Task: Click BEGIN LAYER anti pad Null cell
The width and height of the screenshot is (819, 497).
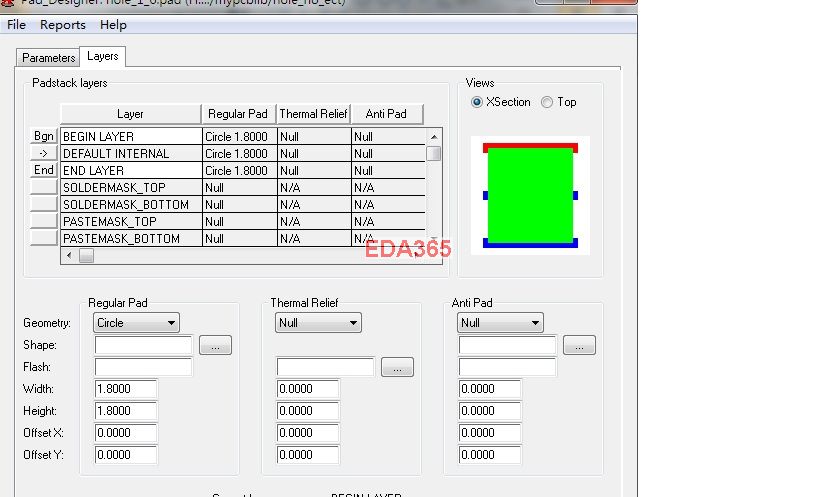Action: click(x=389, y=136)
